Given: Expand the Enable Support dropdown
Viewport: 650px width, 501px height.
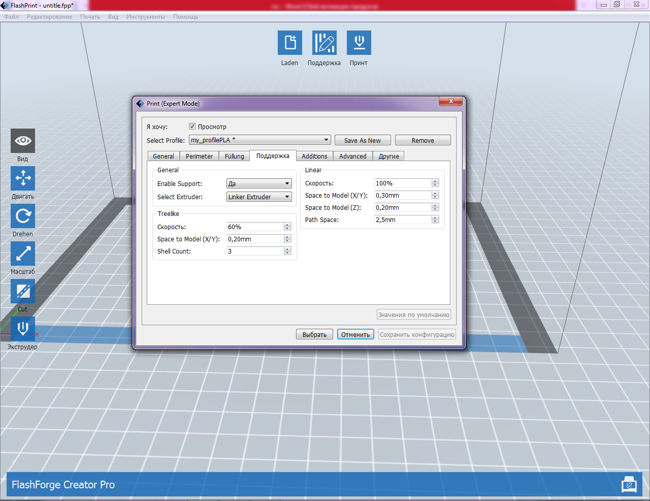Looking at the screenshot, I should 259,184.
